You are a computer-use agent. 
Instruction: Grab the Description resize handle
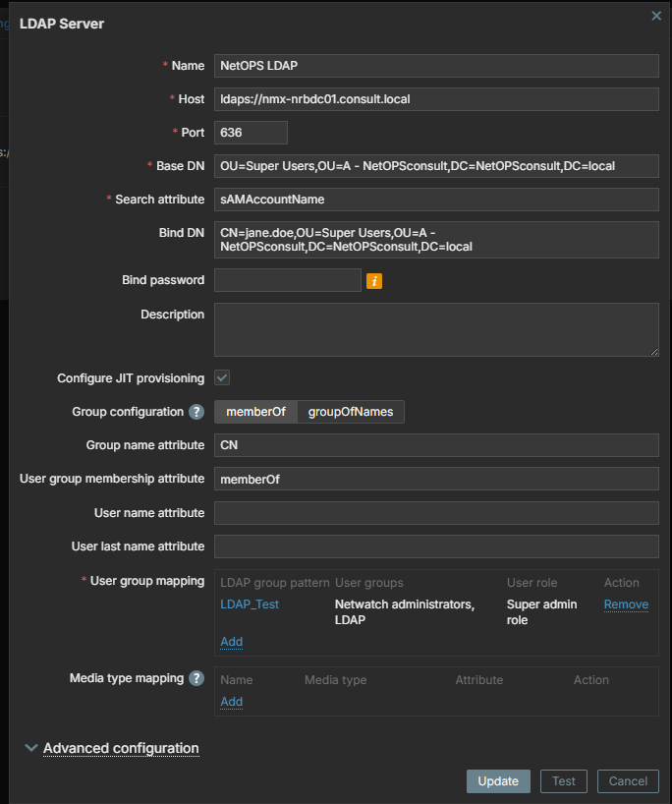pos(654,352)
